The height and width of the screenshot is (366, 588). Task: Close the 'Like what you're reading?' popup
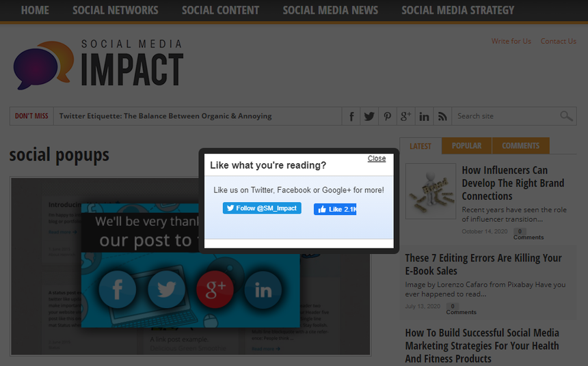[x=377, y=158]
